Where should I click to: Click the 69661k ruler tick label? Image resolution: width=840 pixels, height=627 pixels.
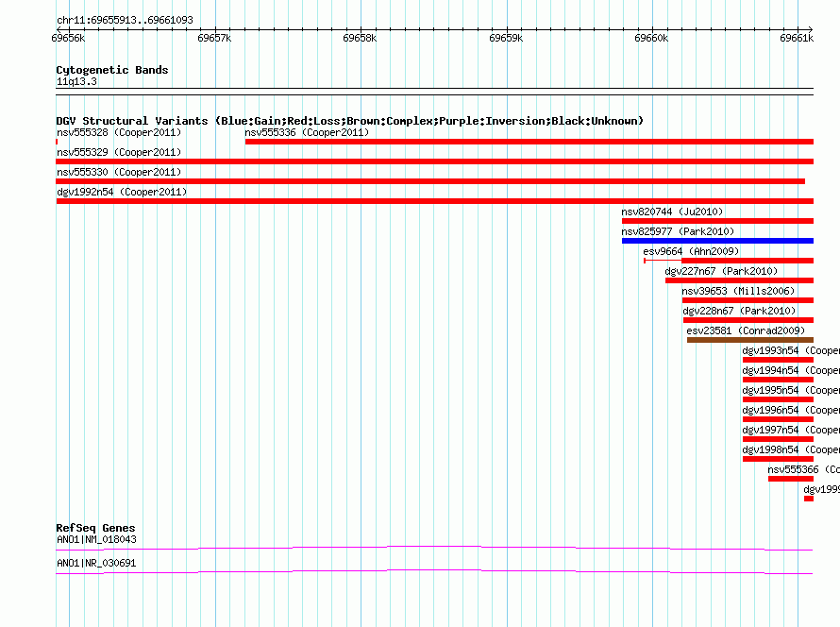coord(797,38)
